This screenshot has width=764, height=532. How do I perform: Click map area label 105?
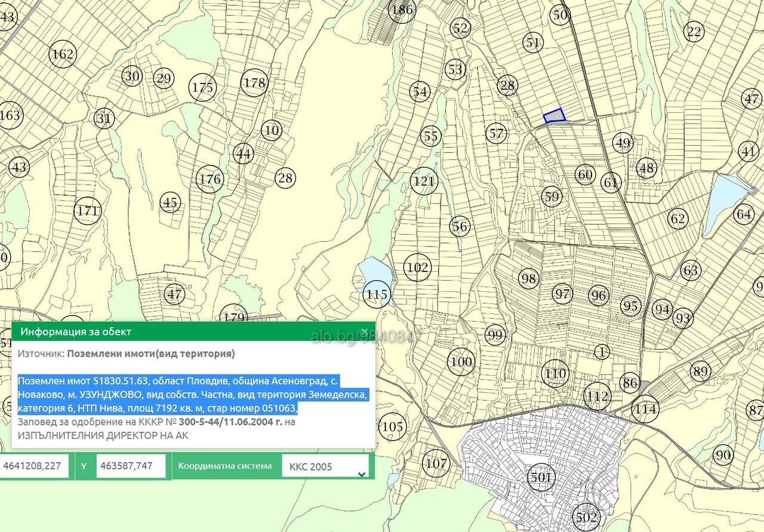(392, 427)
